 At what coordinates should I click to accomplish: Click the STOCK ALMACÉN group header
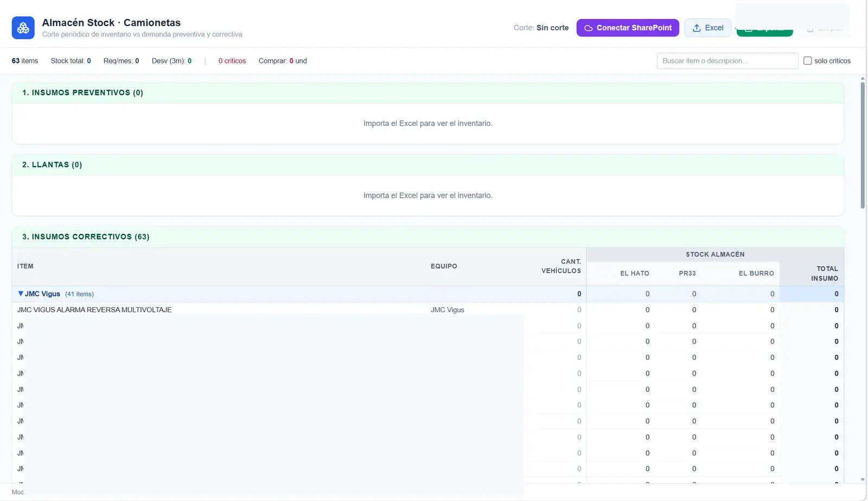click(x=715, y=255)
